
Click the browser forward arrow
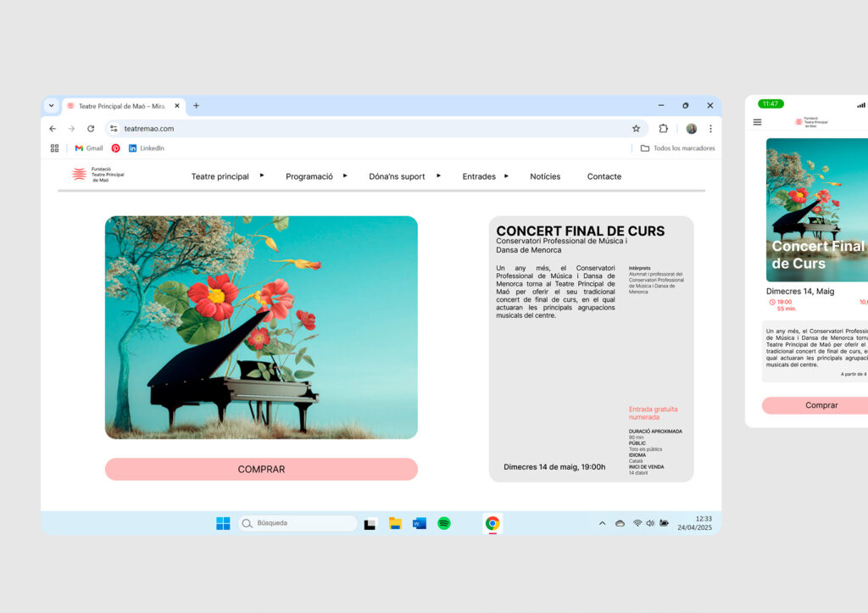click(71, 129)
